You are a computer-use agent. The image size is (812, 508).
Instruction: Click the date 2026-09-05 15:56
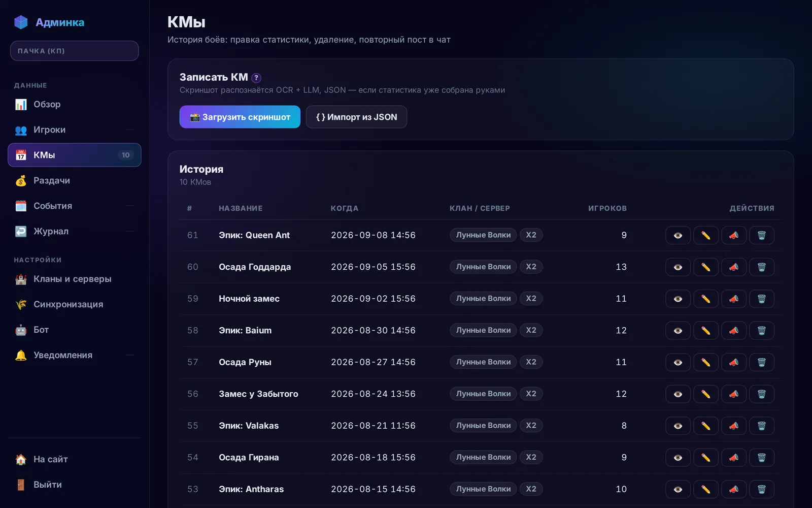[x=373, y=267]
